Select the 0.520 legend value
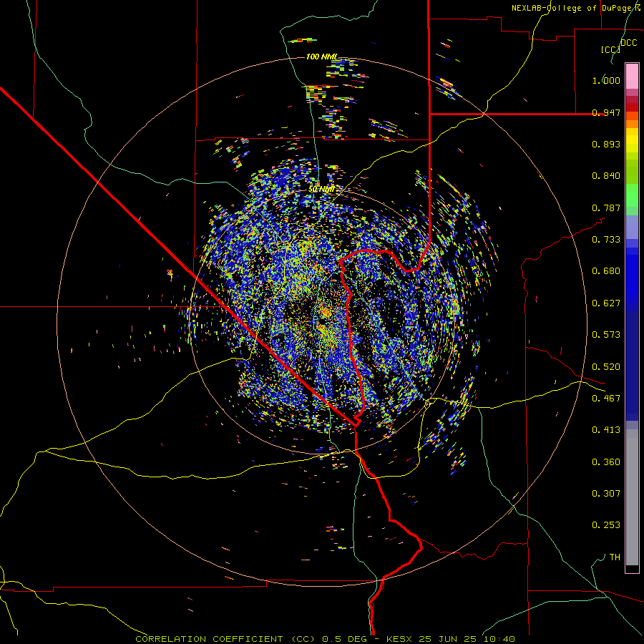Image resolution: width=644 pixels, height=644 pixels. [x=606, y=367]
